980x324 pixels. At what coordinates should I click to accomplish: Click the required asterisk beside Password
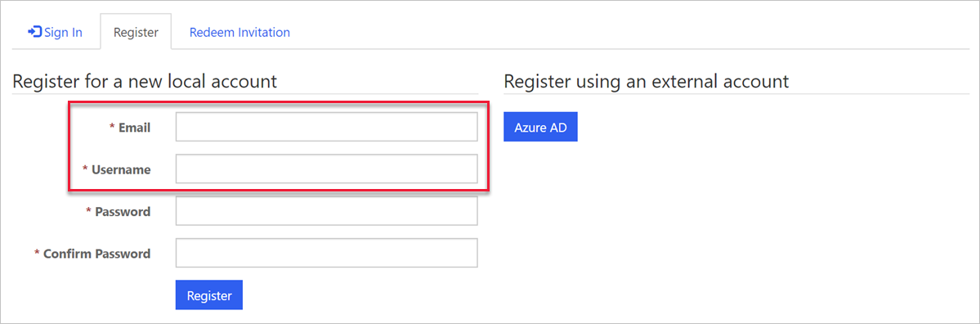point(89,211)
